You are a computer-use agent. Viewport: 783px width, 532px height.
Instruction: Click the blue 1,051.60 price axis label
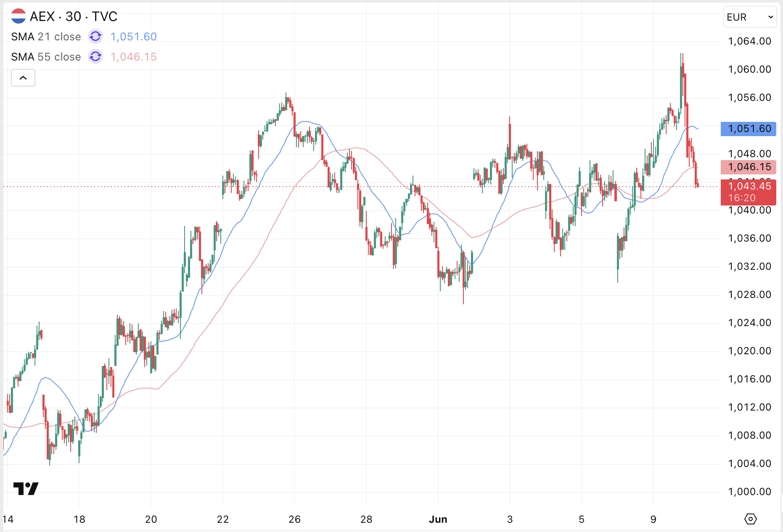[x=749, y=129]
